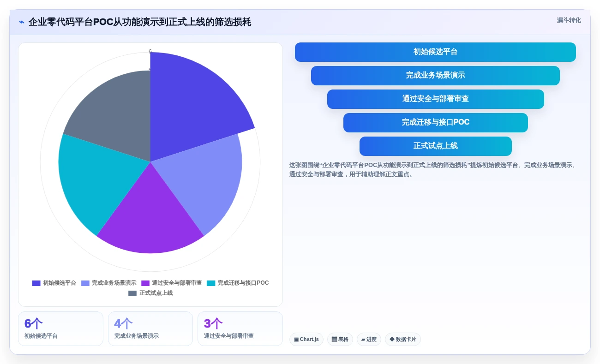Click the 漏斗转化 label in header

[x=569, y=20]
